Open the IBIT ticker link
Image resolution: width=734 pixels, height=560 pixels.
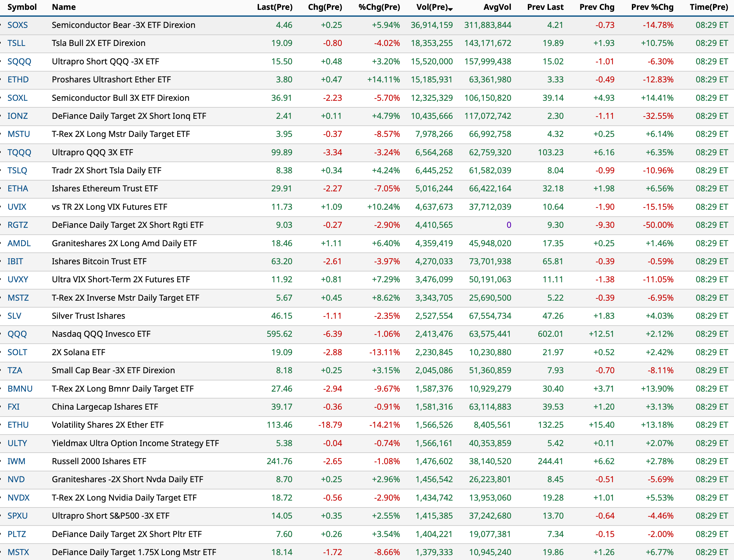click(15, 261)
